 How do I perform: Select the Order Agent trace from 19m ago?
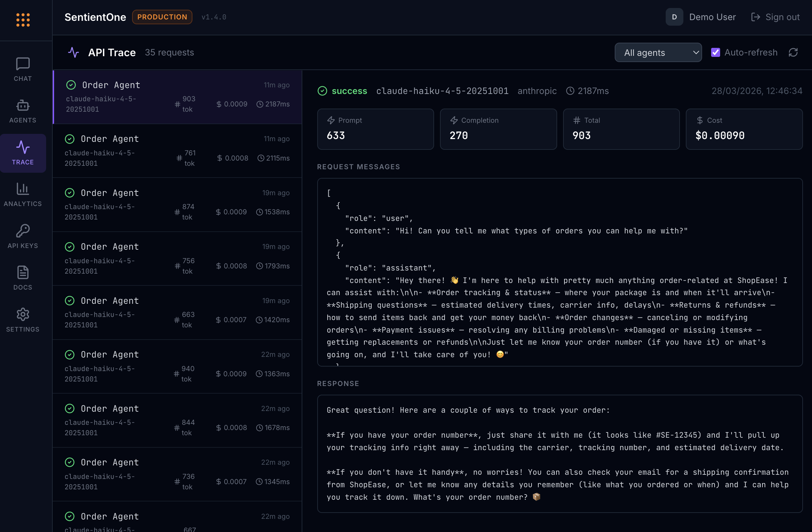tap(177, 205)
